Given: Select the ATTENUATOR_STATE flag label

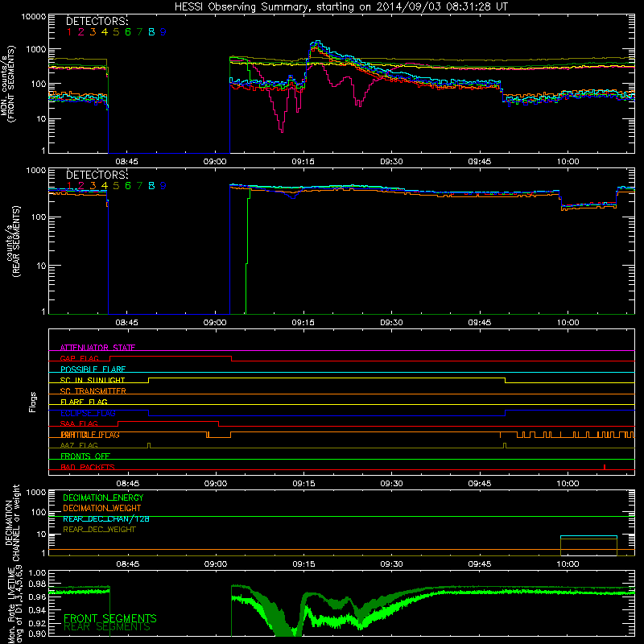Looking at the screenshot, I should 97,348.
